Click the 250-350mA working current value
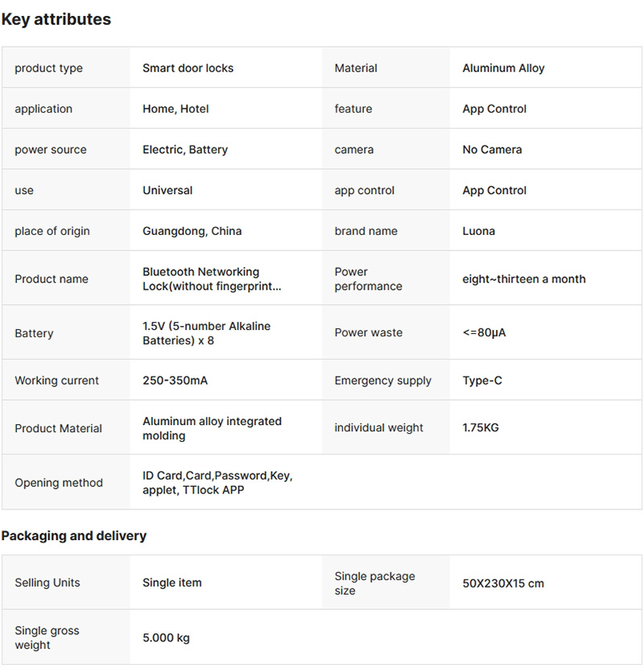 click(x=175, y=381)
